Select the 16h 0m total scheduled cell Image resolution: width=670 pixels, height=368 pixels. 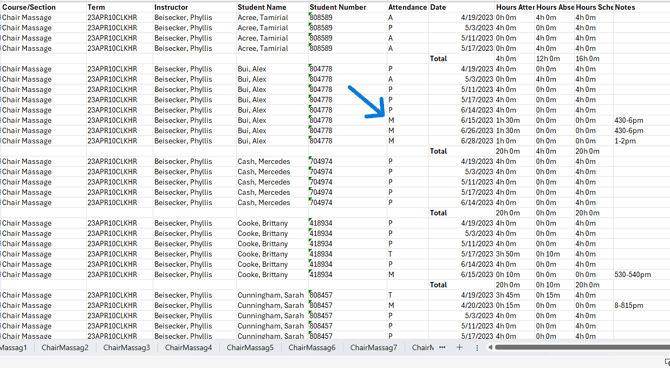[594, 59]
